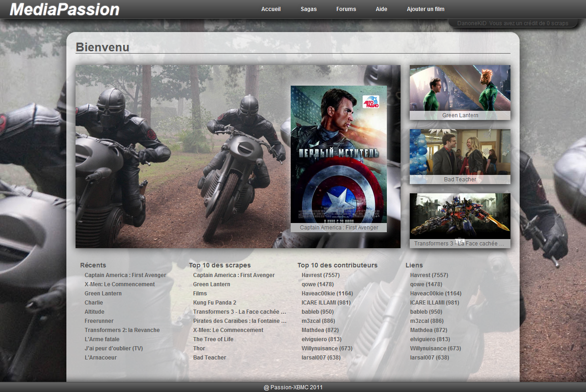Click Haveac00kie (1164) under Liens

click(436, 294)
